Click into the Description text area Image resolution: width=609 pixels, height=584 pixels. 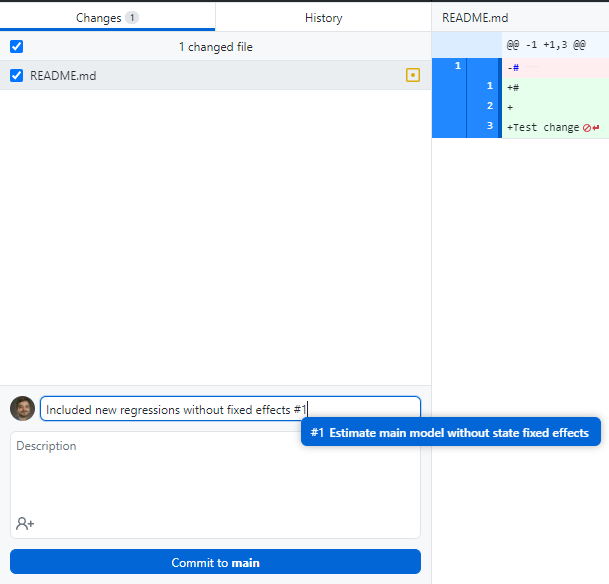tap(215, 475)
